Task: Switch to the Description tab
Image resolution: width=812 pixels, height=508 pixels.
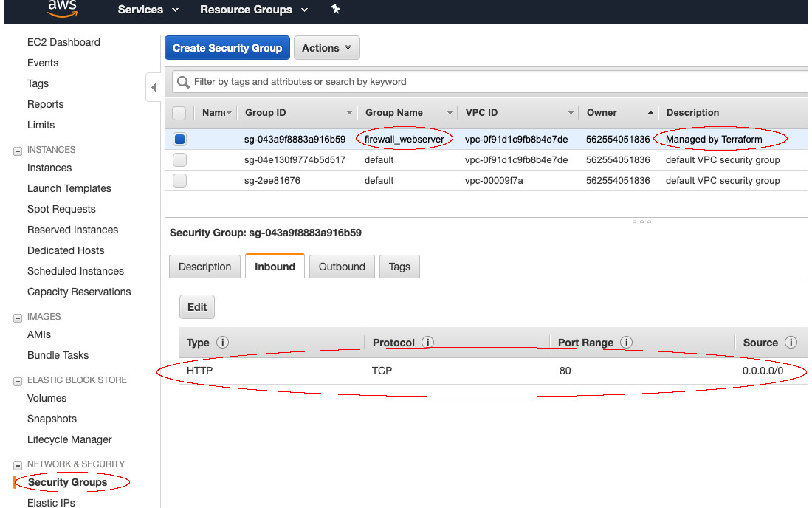Action: point(204,267)
